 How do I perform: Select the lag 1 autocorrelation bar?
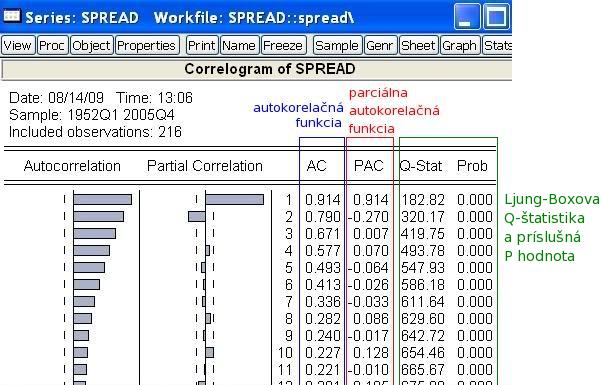tap(103, 199)
